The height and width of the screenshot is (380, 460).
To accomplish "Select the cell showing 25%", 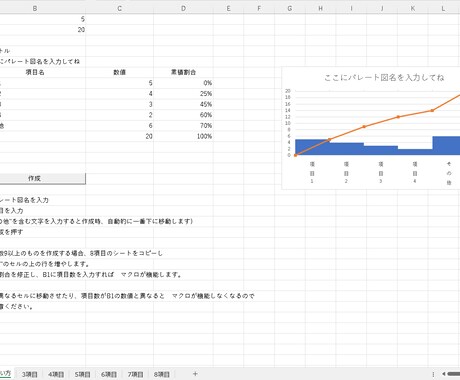I will pos(183,94).
